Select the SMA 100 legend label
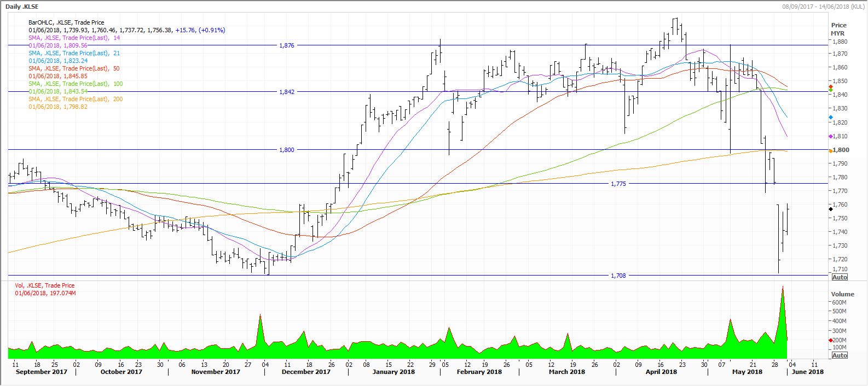The width and height of the screenshot is (868, 386). 76,84
